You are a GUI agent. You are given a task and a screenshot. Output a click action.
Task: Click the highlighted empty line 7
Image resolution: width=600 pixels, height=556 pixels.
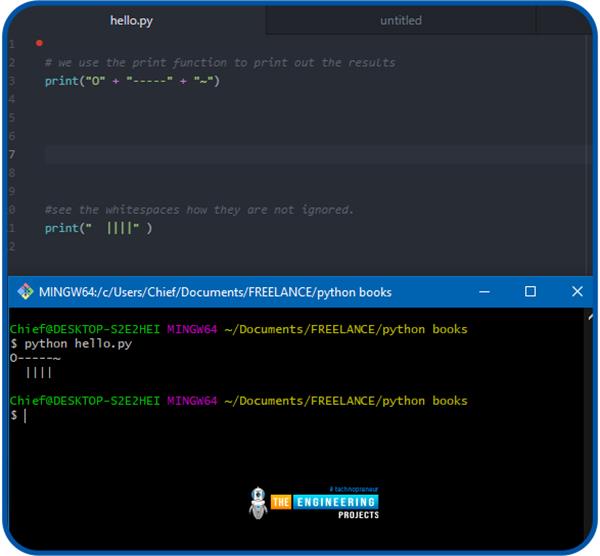pos(318,155)
